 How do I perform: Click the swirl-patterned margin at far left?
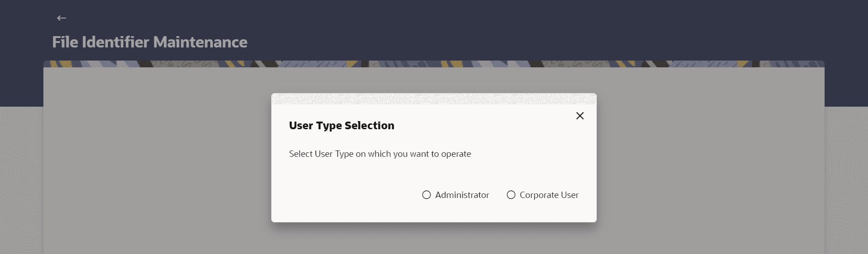[21, 181]
